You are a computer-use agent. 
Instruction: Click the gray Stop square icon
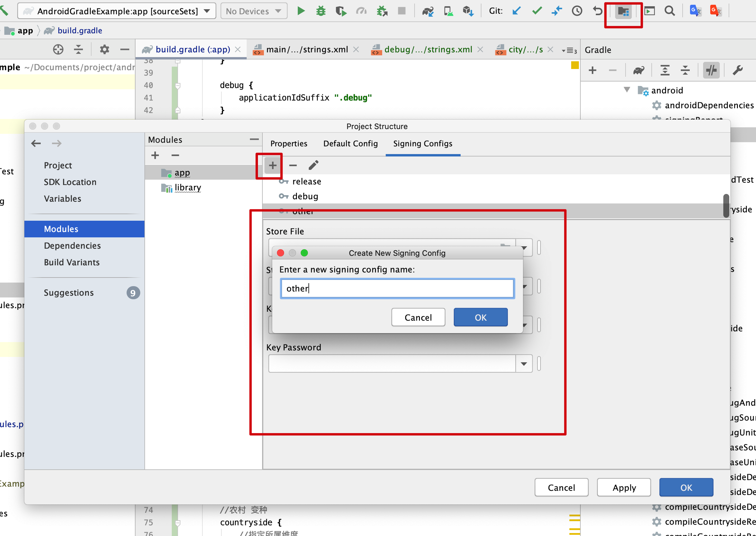click(x=401, y=11)
